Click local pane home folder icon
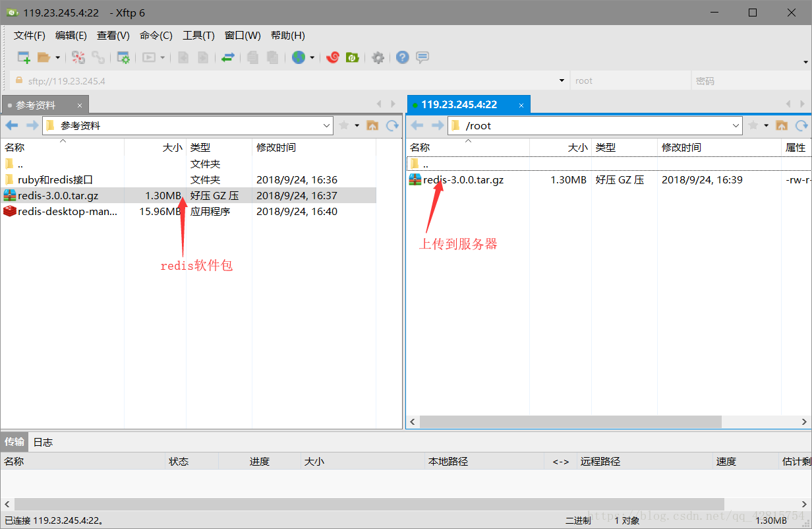The height and width of the screenshot is (529, 812). click(x=372, y=125)
